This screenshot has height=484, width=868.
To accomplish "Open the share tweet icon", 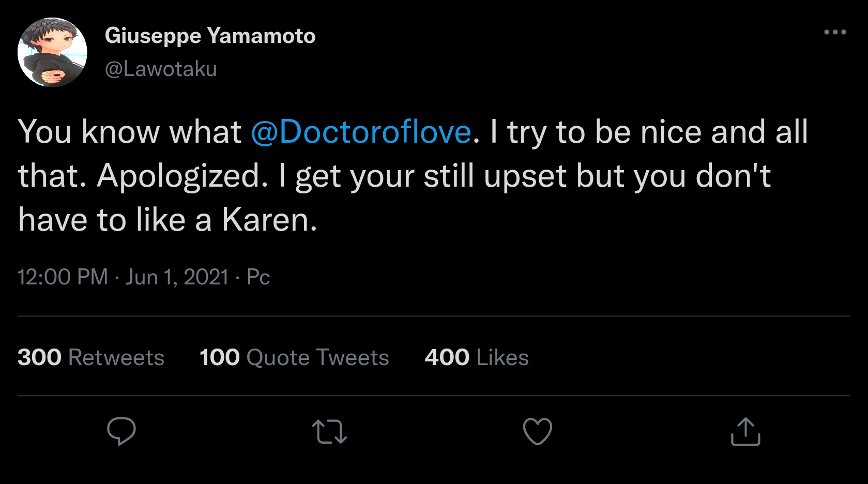I will point(745,432).
